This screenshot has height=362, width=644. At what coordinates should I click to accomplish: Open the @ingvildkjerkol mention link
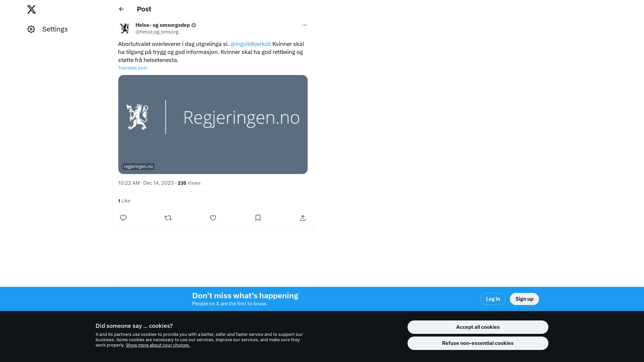pos(250,44)
